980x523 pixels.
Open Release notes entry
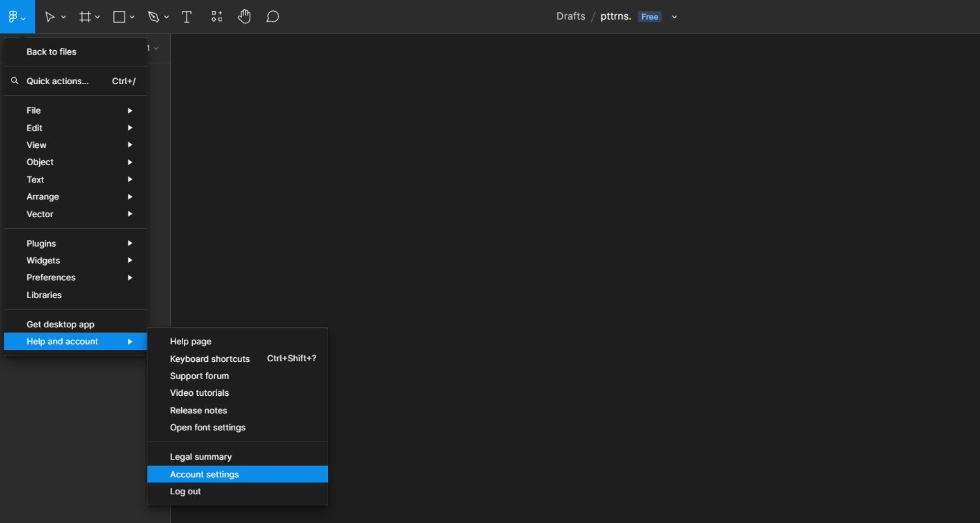(238, 410)
